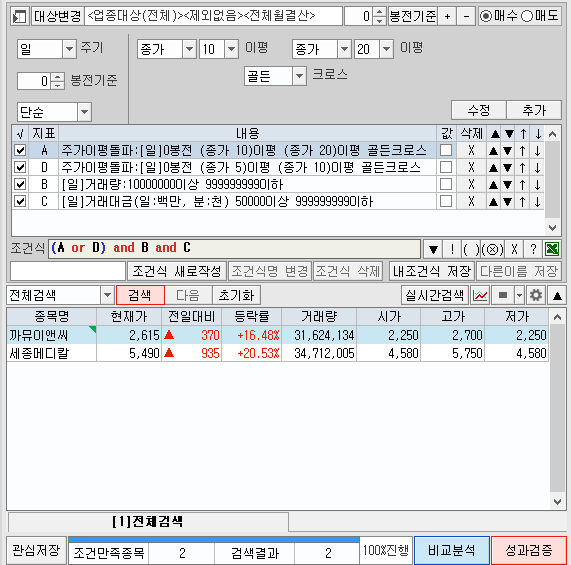
Task: Delete condition B with its X
Action: (472, 184)
